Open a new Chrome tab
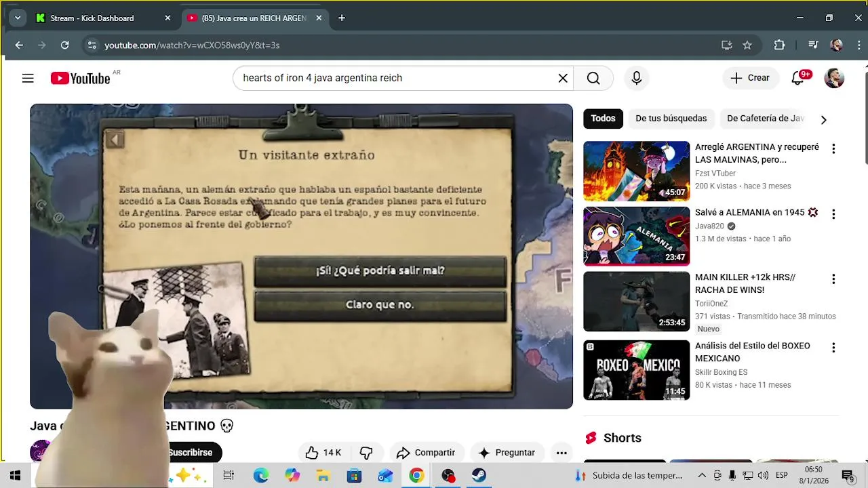Viewport: 868px width, 488px height. click(342, 18)
